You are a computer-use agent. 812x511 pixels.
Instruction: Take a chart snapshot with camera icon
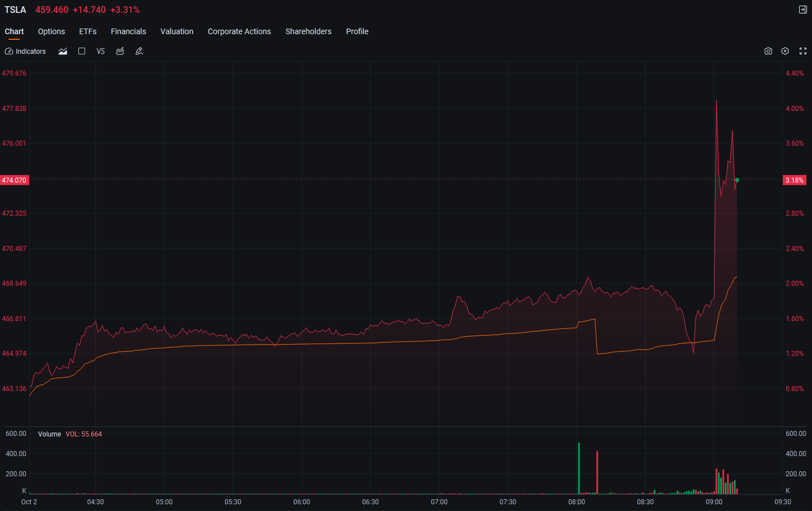click(768, 51)
